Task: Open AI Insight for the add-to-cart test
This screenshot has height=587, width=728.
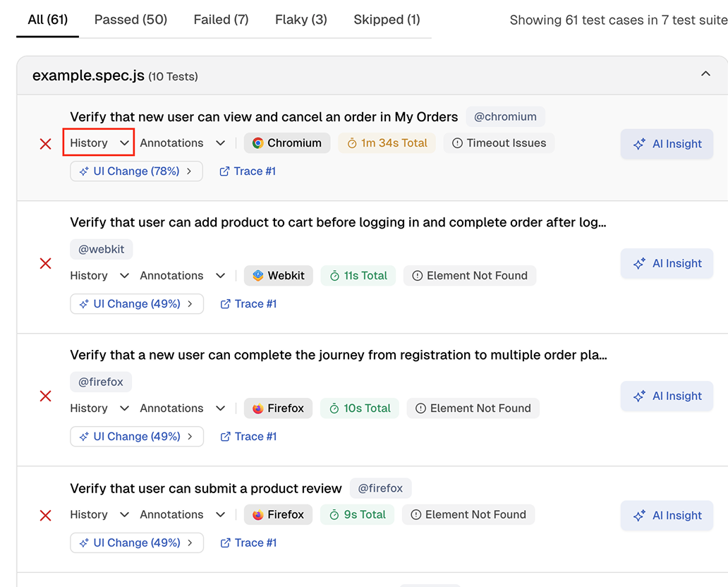Action: click(x=667, y=263)
